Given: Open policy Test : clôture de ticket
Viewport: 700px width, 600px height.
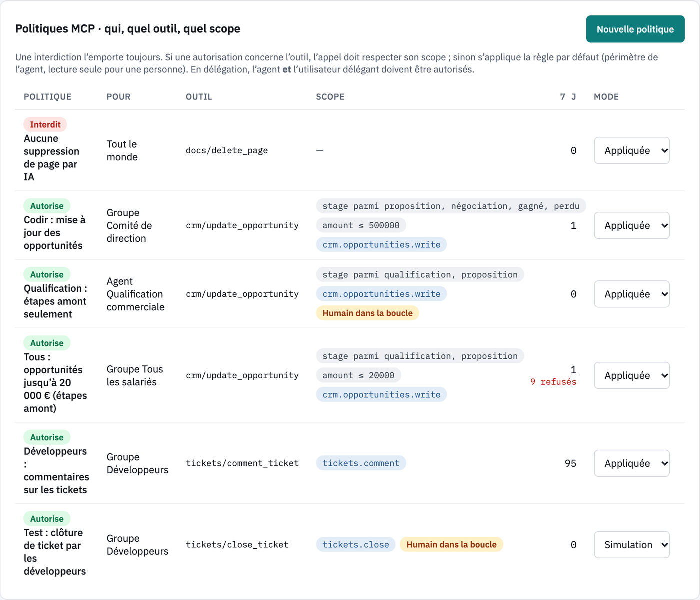Looking at the screenshot, I should (55, 552).
